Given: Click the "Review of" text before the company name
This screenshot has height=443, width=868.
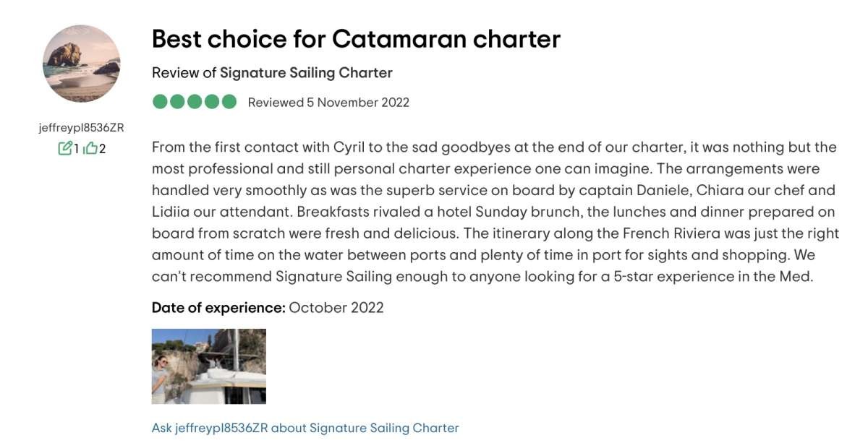Looking at the screenshot, I should tap(184, 73).
